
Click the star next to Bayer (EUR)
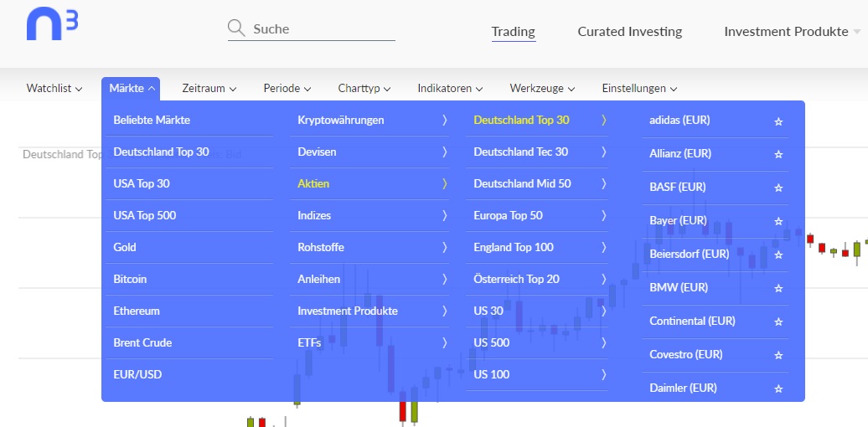tap(778, 222)
